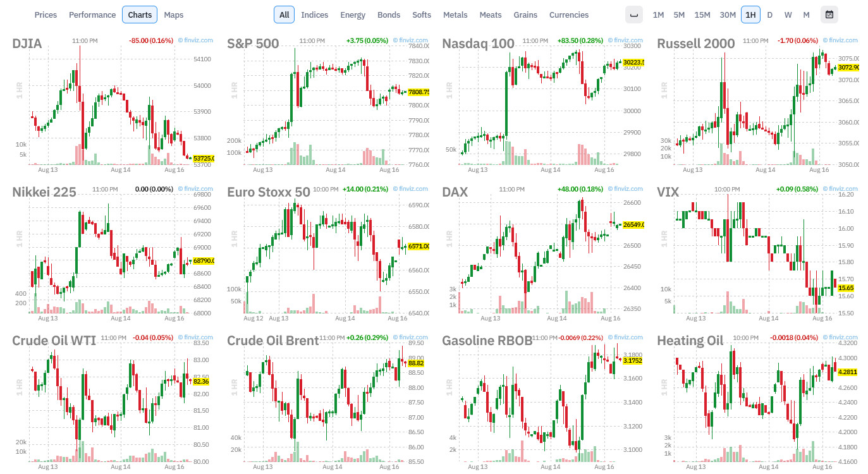The height and width of the screenshot is (474, 868).
Task: Click the Euro Stoxx 50 title
Action: [x=269, y=192]
